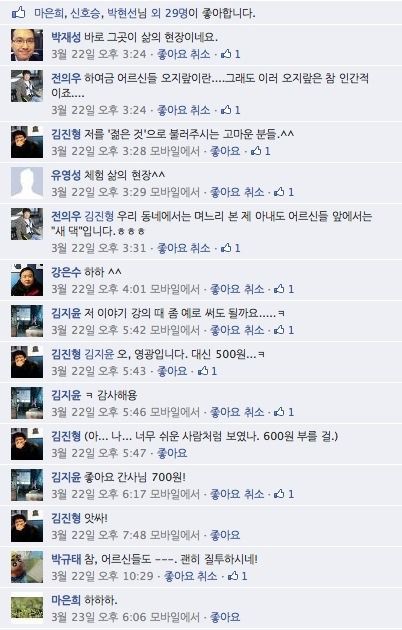
Task: Open 마은희's profile from the likers line
Action: tap(49, 13)
